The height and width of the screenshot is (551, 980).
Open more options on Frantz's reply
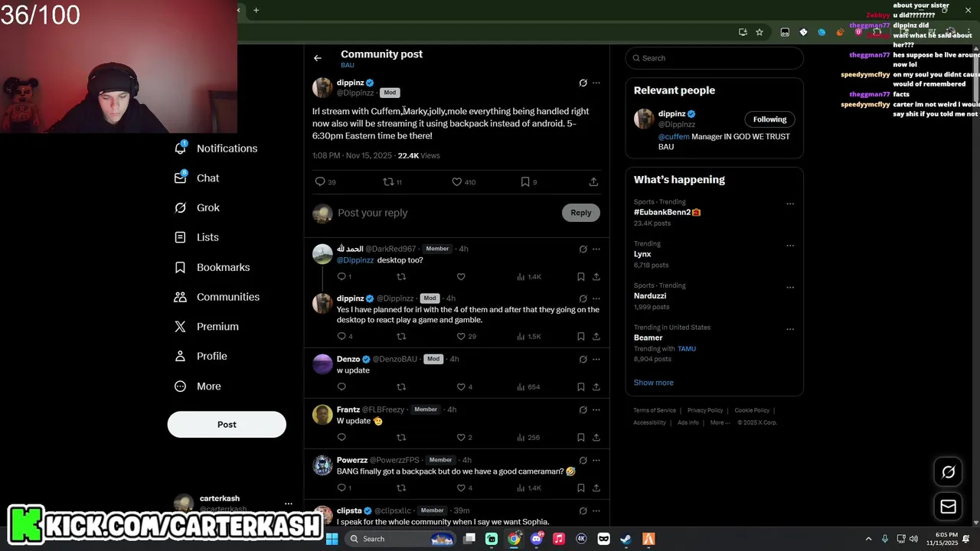pyautogui.click(x=596, y=409)
